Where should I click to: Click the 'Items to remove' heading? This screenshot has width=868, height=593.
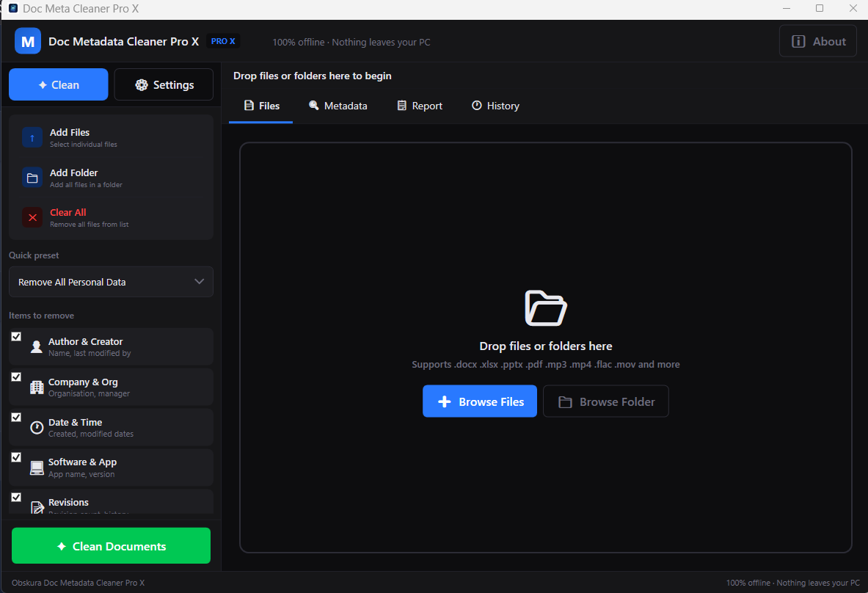point(42,316)
